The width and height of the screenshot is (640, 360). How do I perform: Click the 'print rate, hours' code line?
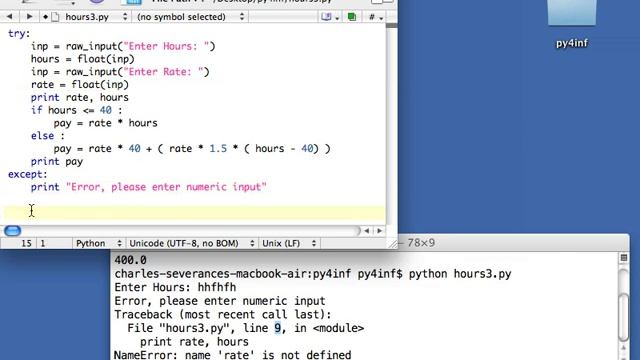click(80, 98)
